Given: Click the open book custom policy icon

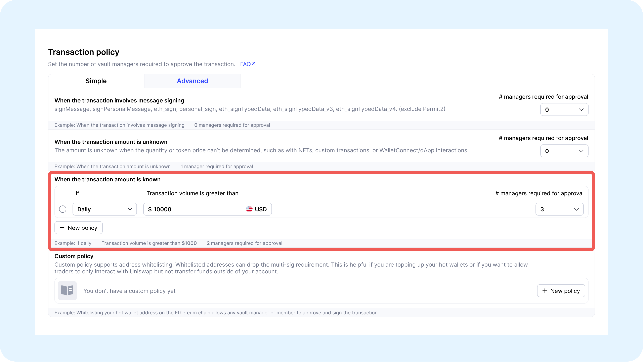Looking at the screenshot, I should click(67, 290).
